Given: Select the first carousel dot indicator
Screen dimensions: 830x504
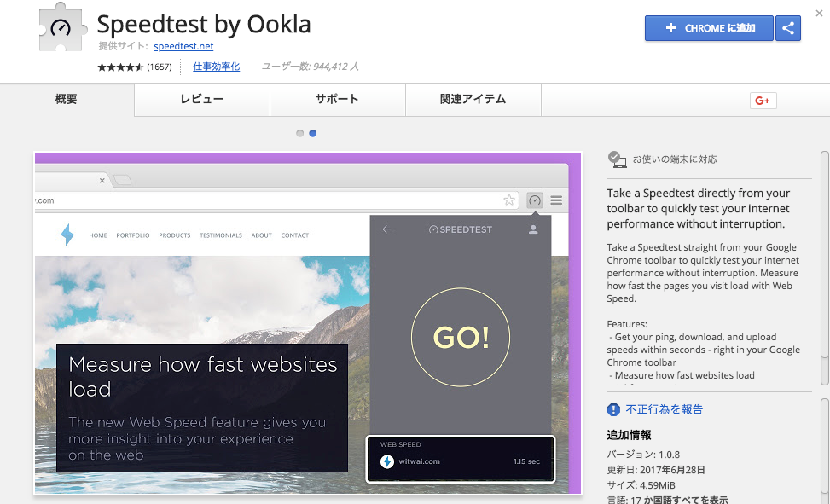Looking at the screenshot, I should pos(299,133).
